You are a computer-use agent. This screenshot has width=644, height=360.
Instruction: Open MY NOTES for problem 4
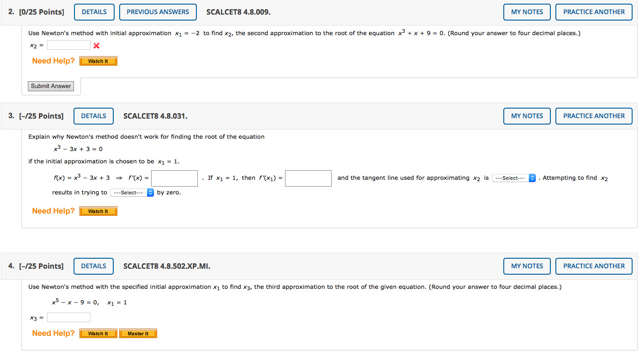[x=527, y=266]
